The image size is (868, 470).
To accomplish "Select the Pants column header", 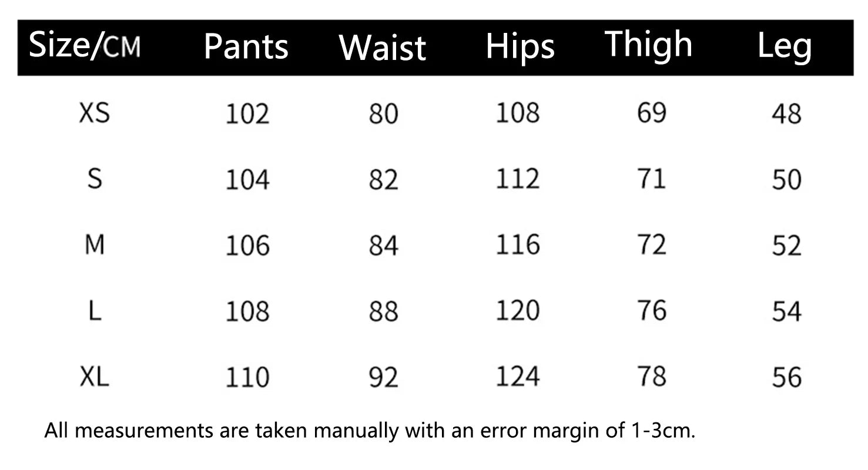I will click(246, 48).
